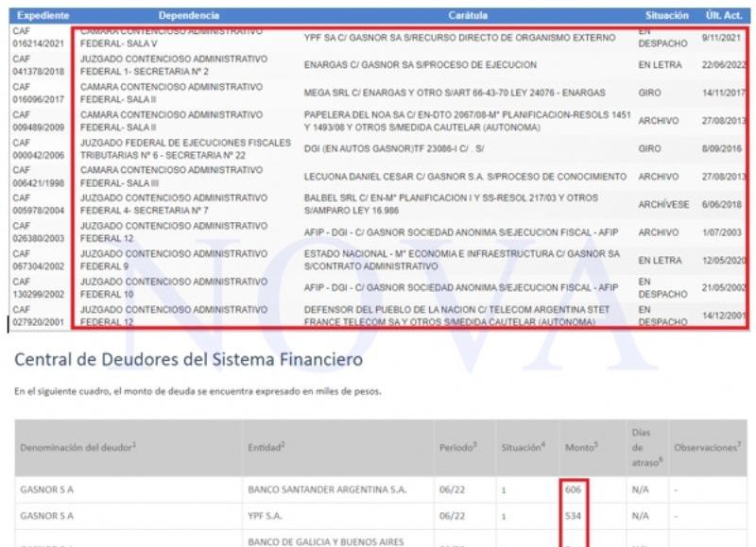Viewport: 756px width, 547px height.
Task: Select dependencia FEDERAL 1- SECRETARIA Nº 2
Action: tap(145, 71)
